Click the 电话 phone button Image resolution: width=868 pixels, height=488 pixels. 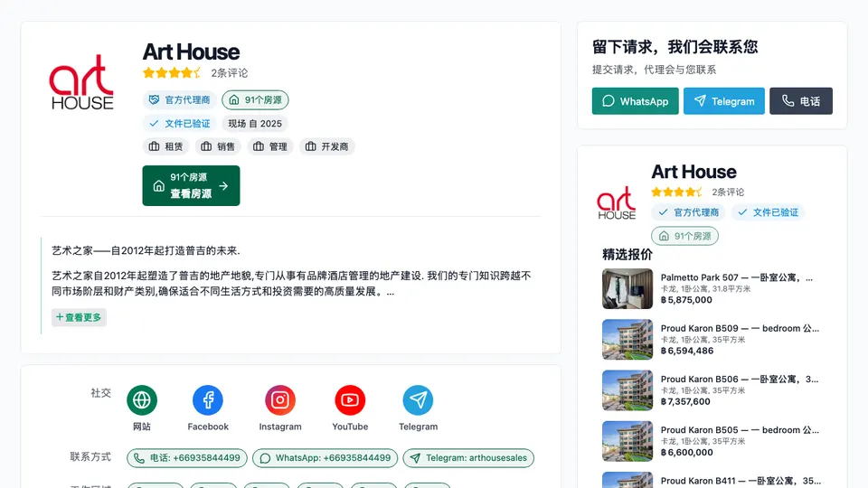point(801,101)
